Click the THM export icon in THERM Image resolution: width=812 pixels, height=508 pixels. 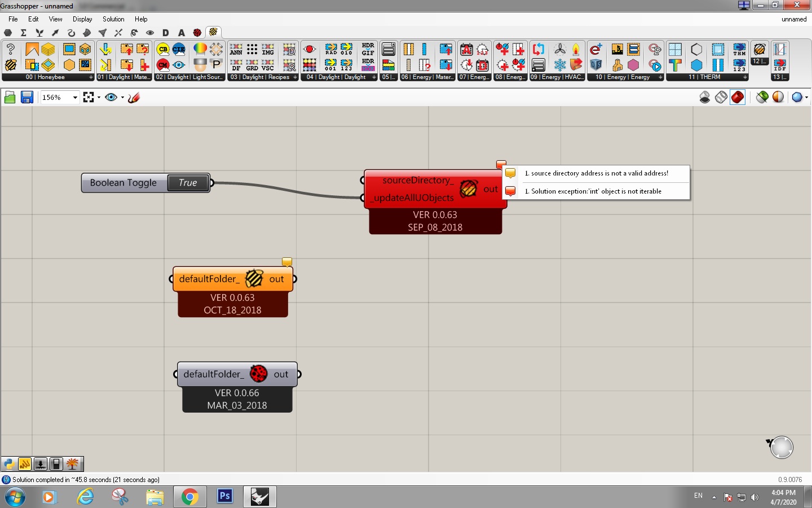(x=739, y=49)
